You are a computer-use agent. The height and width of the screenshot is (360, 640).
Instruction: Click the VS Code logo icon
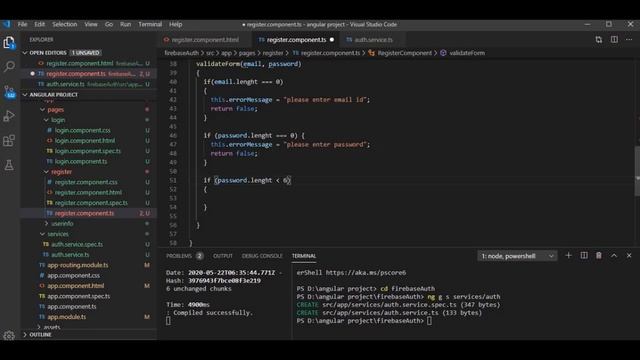tap(7, 24)
